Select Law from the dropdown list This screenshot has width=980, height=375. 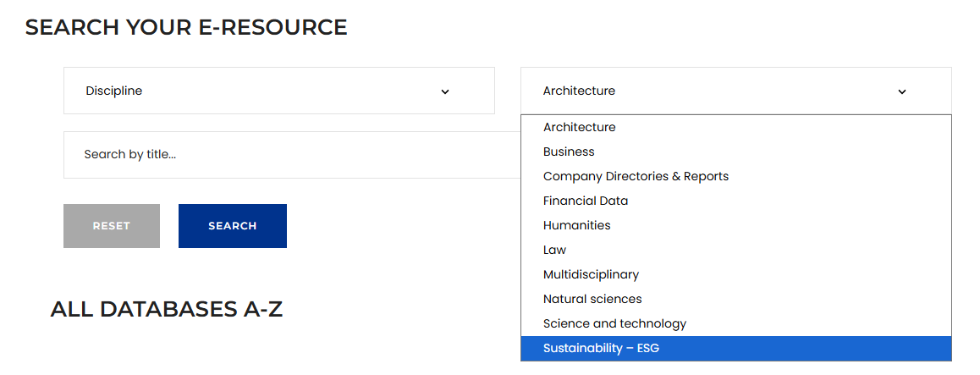click(554, 250)
